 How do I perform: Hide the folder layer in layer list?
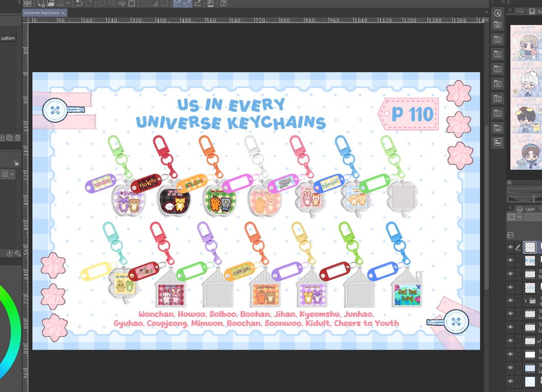point(510,300)
